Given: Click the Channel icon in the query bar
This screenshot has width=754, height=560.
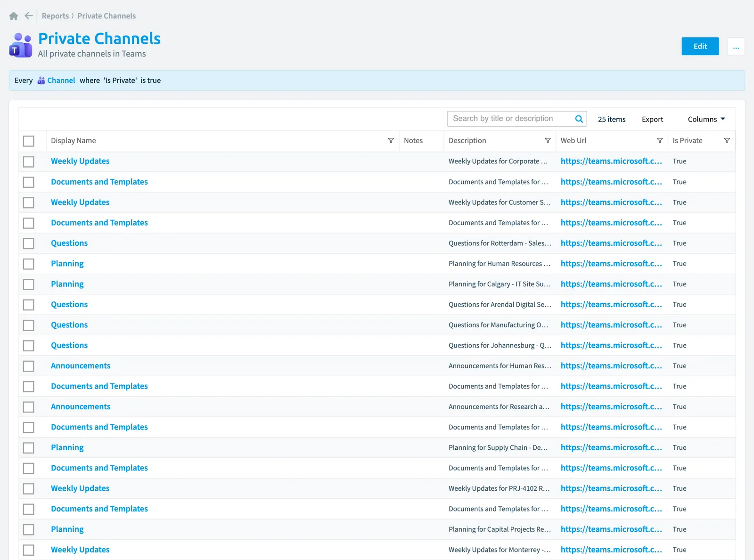Looking at the screenshot, I should tap(41, 81).
